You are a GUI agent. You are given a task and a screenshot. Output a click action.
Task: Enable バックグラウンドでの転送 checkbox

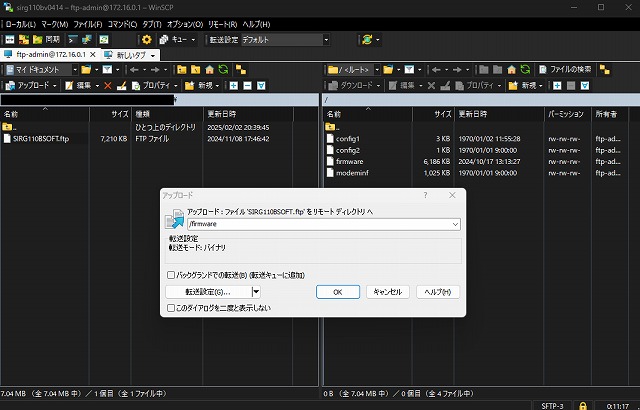point(170,274)
